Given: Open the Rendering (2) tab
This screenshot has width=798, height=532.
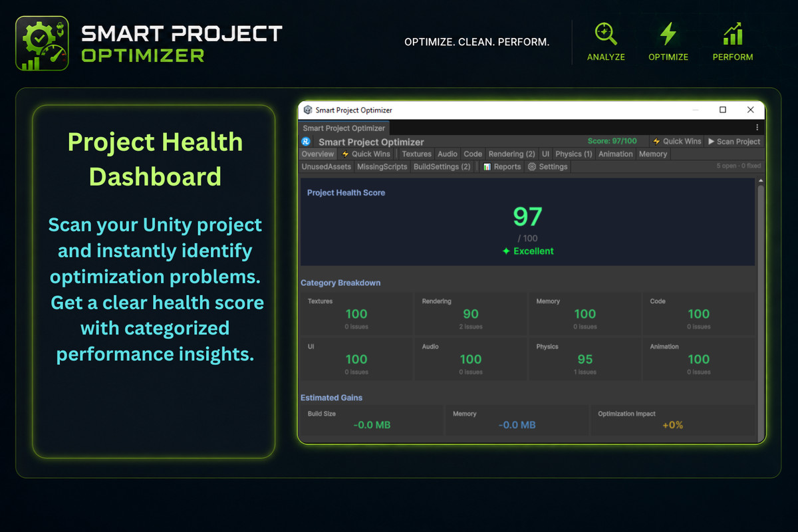Looking at the screenshot, I should 511,154.
